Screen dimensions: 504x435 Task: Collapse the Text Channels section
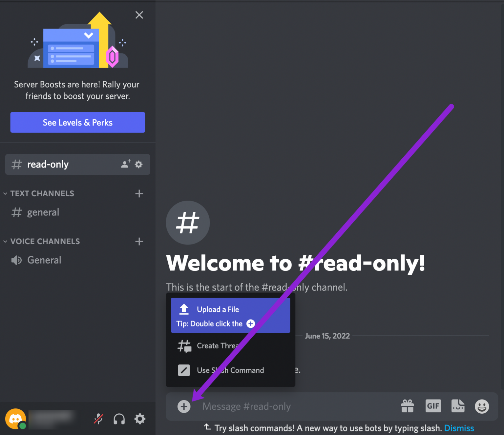click(5, 193)
